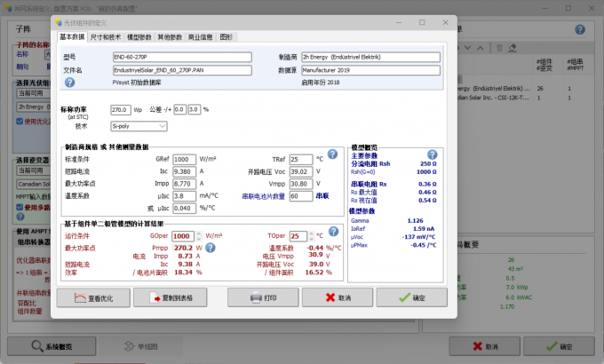The height and width of the screenshot is (364, 604).
Task: Click dialog 确定 button
Action: [412, 297]
